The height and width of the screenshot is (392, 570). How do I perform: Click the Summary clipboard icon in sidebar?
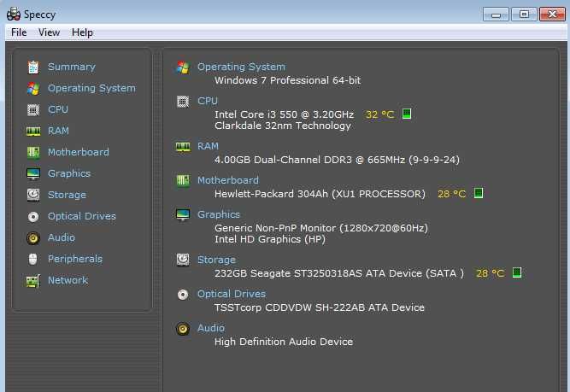33,67
